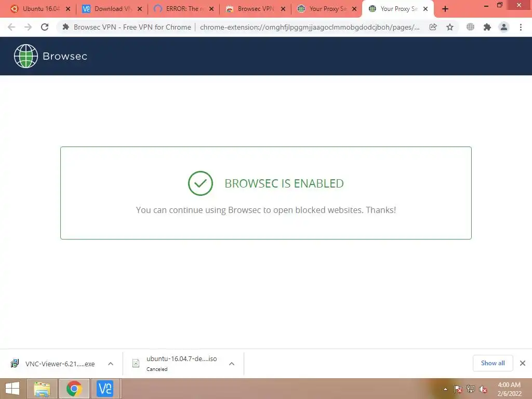Show all downloads
532x399 pixels.
[x=493, y=363]
